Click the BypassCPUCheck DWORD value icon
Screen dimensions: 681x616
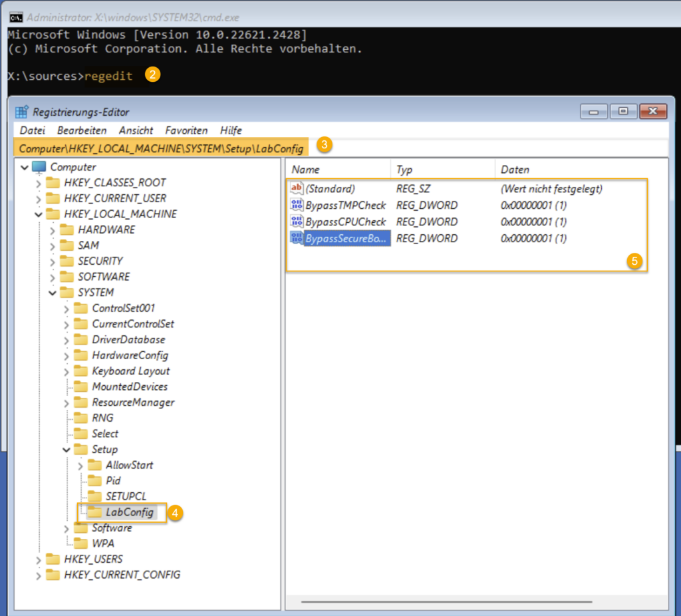(297, 222)
